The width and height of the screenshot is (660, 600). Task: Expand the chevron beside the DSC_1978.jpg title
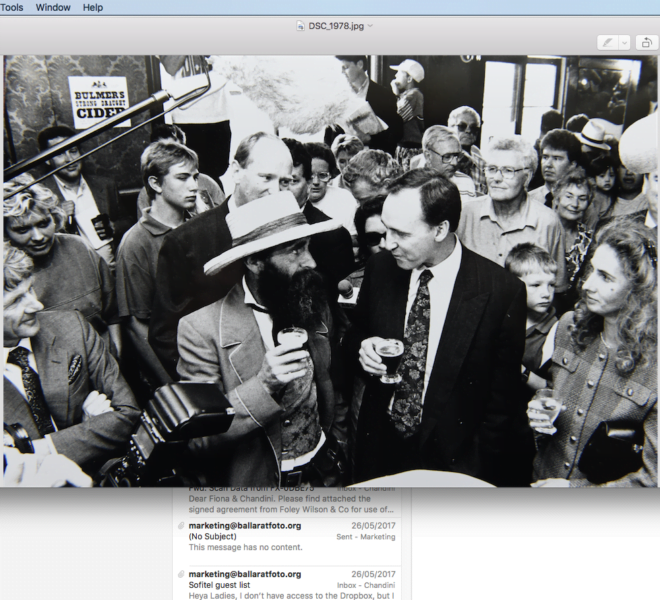(371, 25)
